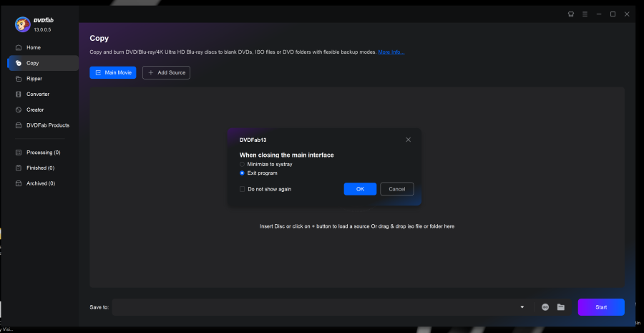Click the Copy disc icon
Image resolution: width=644 pixels, height=333 pixels.
tap(19, 63)
